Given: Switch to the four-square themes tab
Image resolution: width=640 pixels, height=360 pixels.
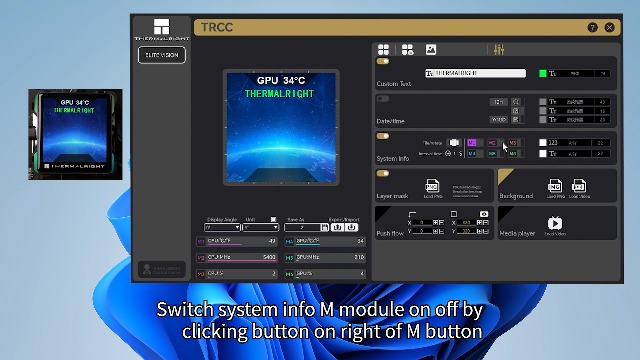Looking at the screenshot, I should pyautogui.click(x=383, y=50).
